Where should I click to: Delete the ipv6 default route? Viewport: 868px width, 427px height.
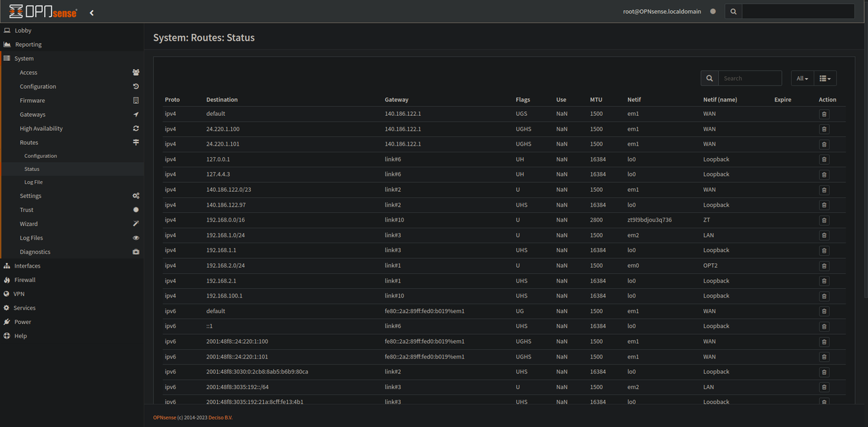[x=824, y=311]
